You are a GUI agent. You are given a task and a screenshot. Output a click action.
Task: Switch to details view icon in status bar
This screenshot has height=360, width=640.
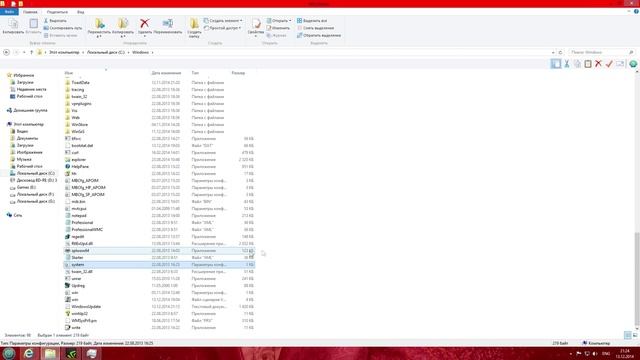point(628,335)
